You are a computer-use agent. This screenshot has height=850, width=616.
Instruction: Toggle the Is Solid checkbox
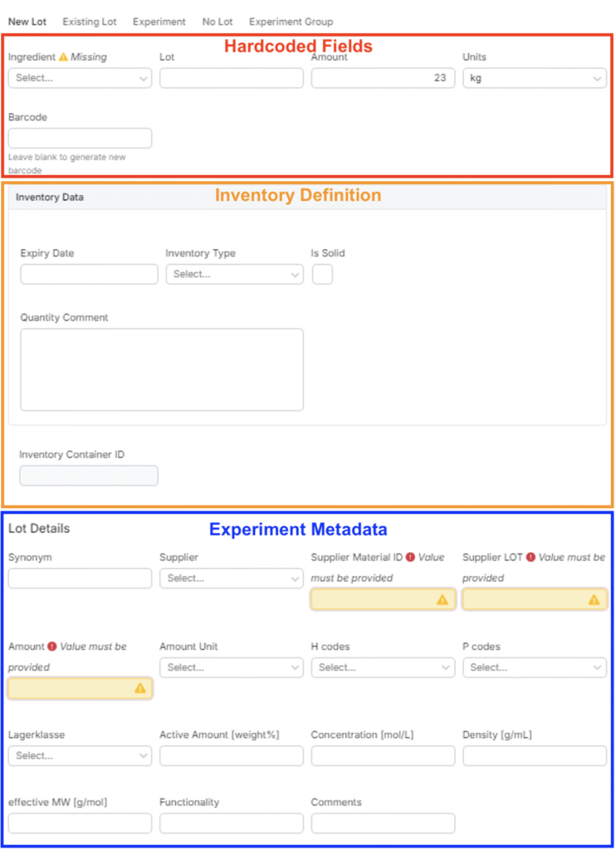coord(322,274)
